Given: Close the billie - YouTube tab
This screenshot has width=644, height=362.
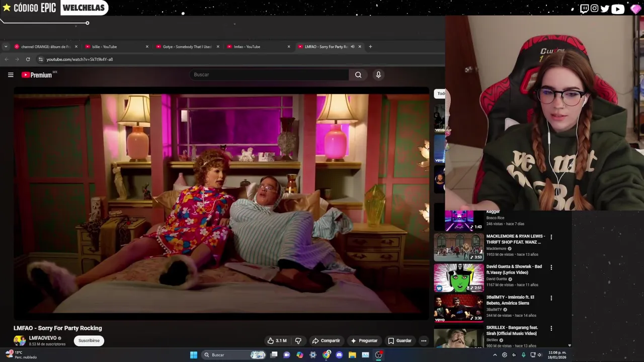Looking at the screenshot, I should [x=147, y=47].
